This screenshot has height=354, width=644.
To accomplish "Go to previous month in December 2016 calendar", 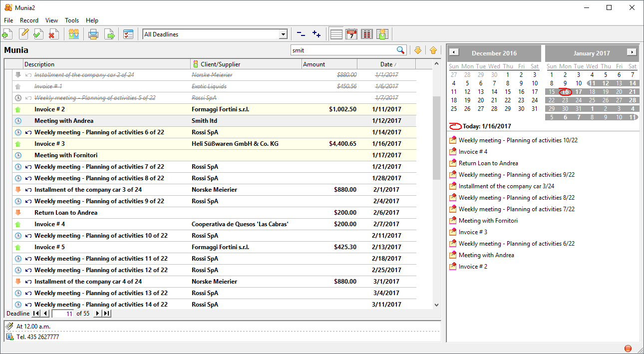I will tap(454, 52).
